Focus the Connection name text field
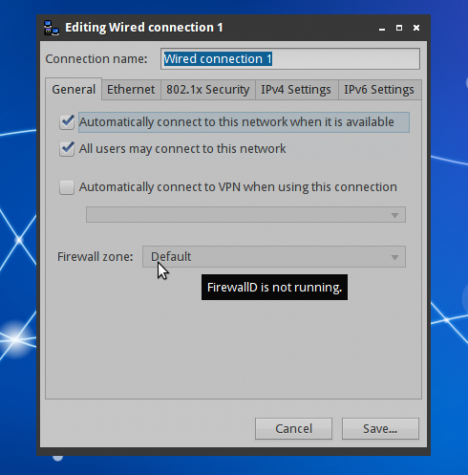This screenshot has width=468, height=475. pos(290,59)
